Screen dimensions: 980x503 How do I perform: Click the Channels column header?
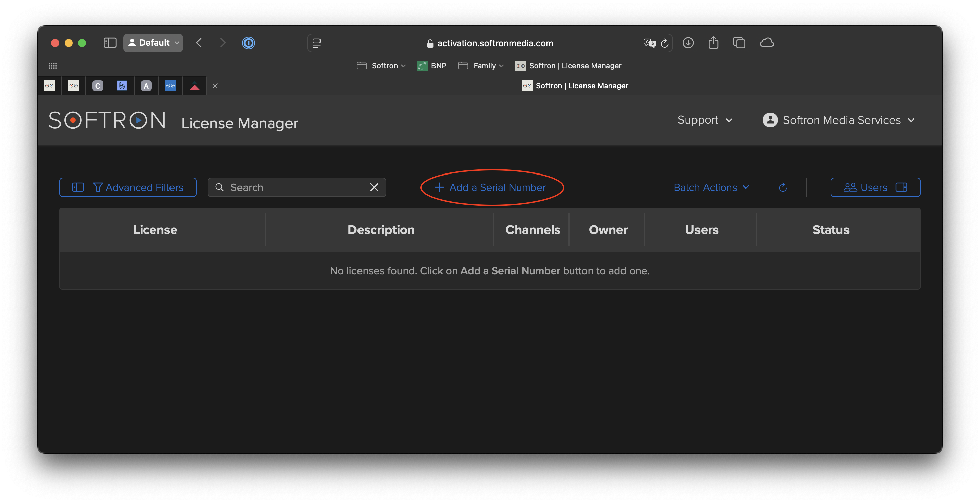coord(532,229)
